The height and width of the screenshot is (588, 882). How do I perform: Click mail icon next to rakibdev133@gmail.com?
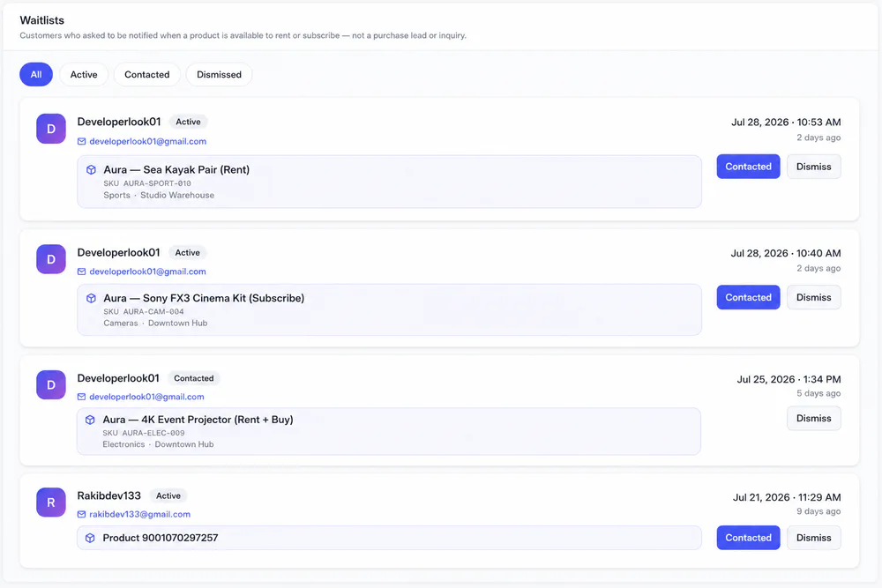pos(81,514)
